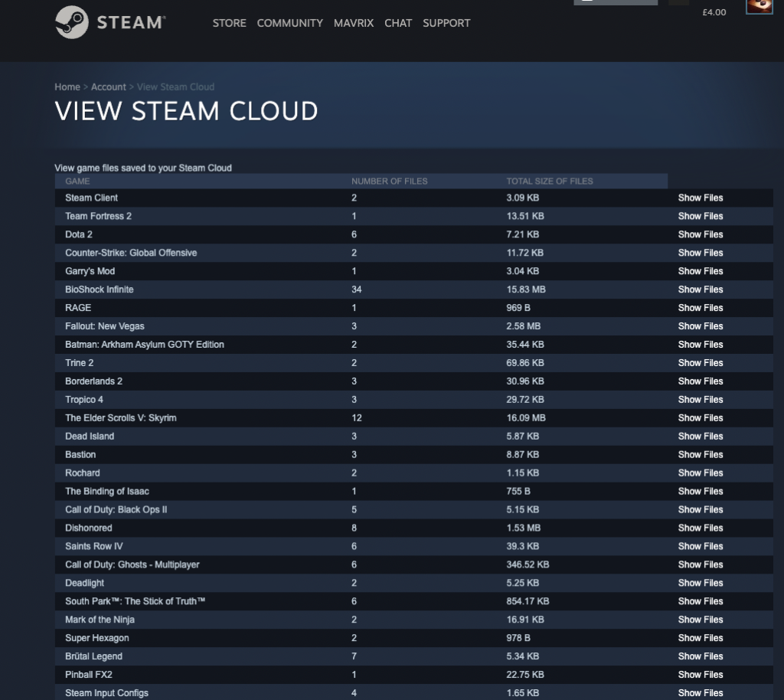This screenshot has height=700, width=784.
Task: Show files for RAGE
Action: click(x=701, y=308)
